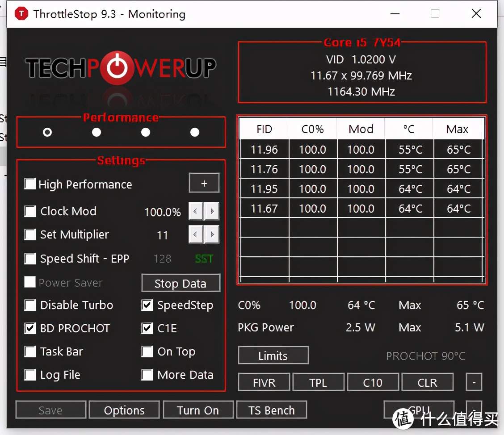This screenshot has height=435, width=504.
Task: Enable the Task Bar checkbox
Action: [x=30, y=351]
